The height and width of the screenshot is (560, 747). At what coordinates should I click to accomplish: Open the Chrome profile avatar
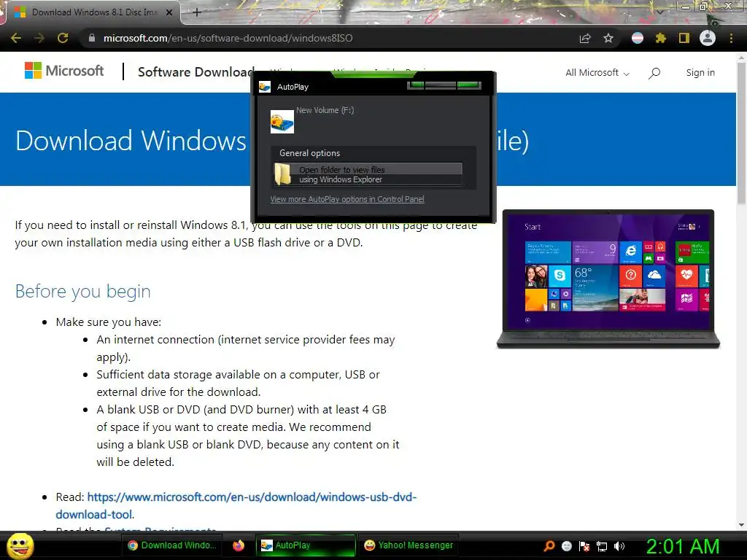click(708, 38)
